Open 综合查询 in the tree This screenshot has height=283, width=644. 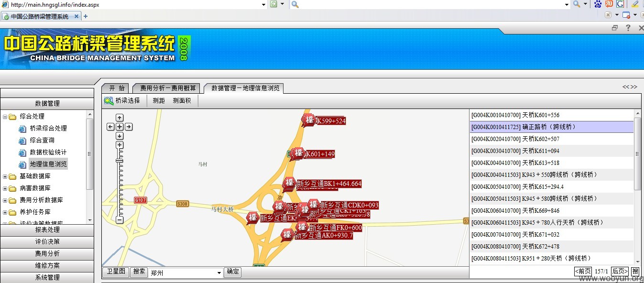point(42,140)
